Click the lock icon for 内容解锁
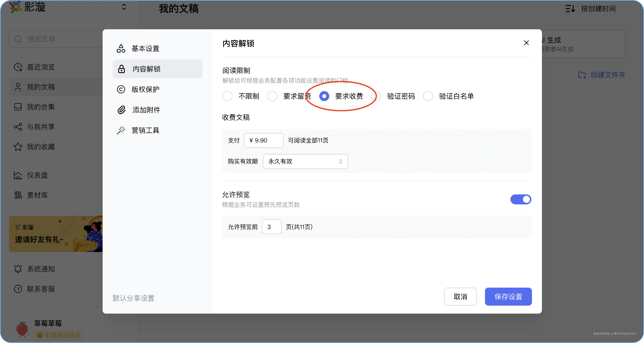 [121, 69]
